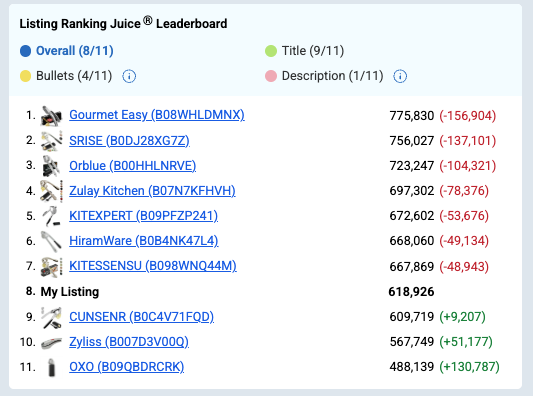Open KITEXPERT (B09PFZP241) listing link
Image resolution: width=533 pixels, height=396 pixels.
point(143,216)
